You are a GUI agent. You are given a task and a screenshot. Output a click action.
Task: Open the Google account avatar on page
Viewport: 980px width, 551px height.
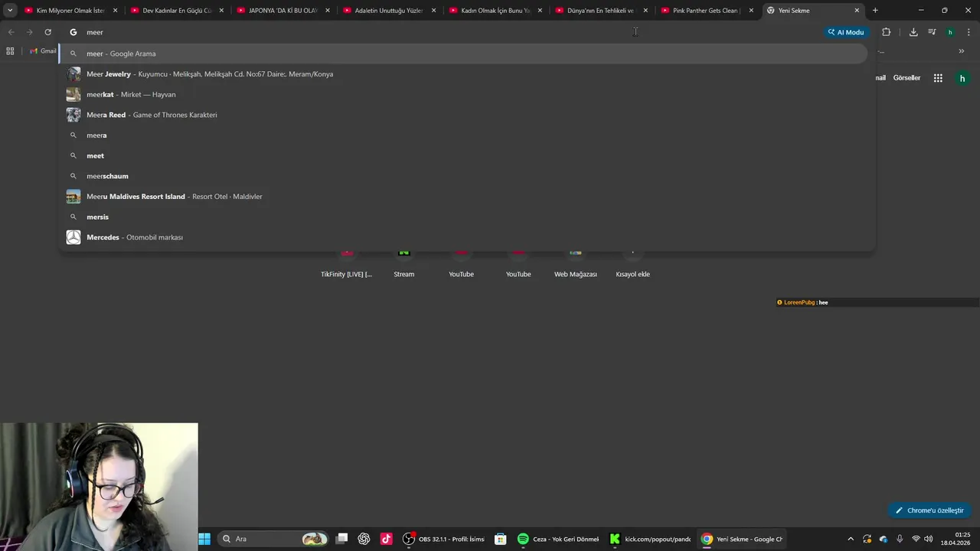coord(962,78)
